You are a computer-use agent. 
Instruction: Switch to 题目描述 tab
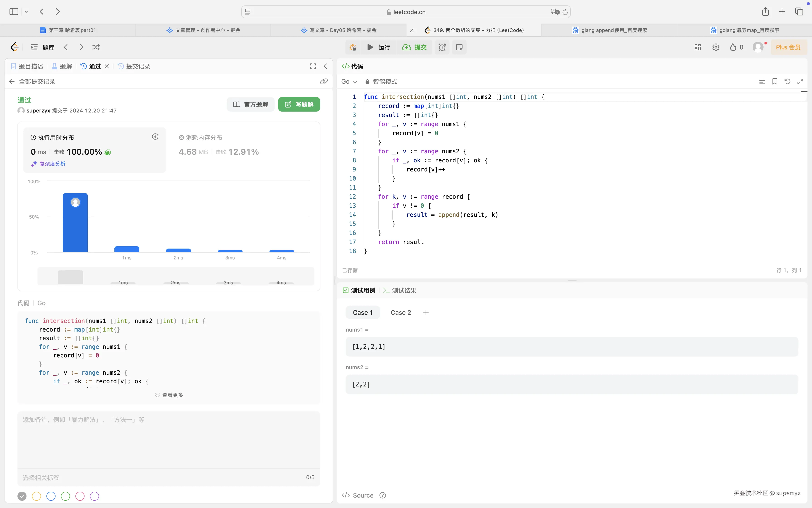(27, 66)
